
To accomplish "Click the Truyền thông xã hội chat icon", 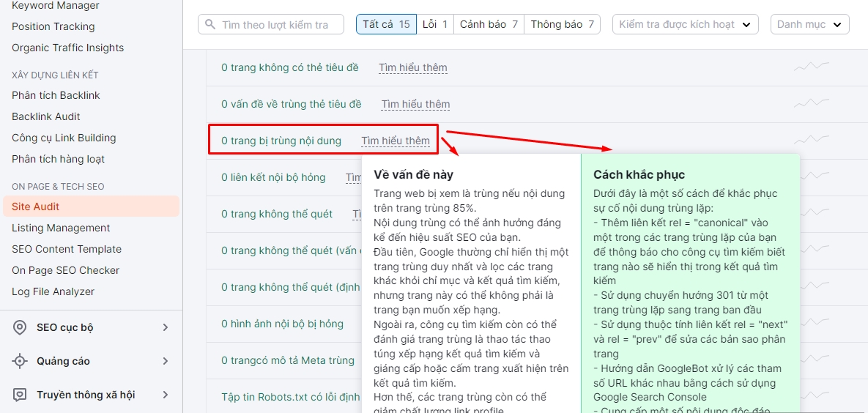I will pyautogui.click(x=20, y=395).
